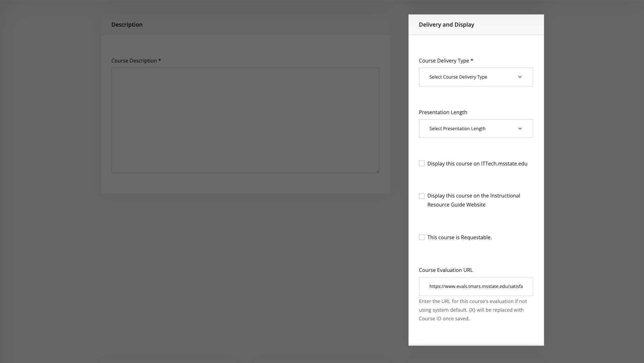Click the evaluation URL help text
This screenshot has height=363, width=644.
click(x=473, y=310)
